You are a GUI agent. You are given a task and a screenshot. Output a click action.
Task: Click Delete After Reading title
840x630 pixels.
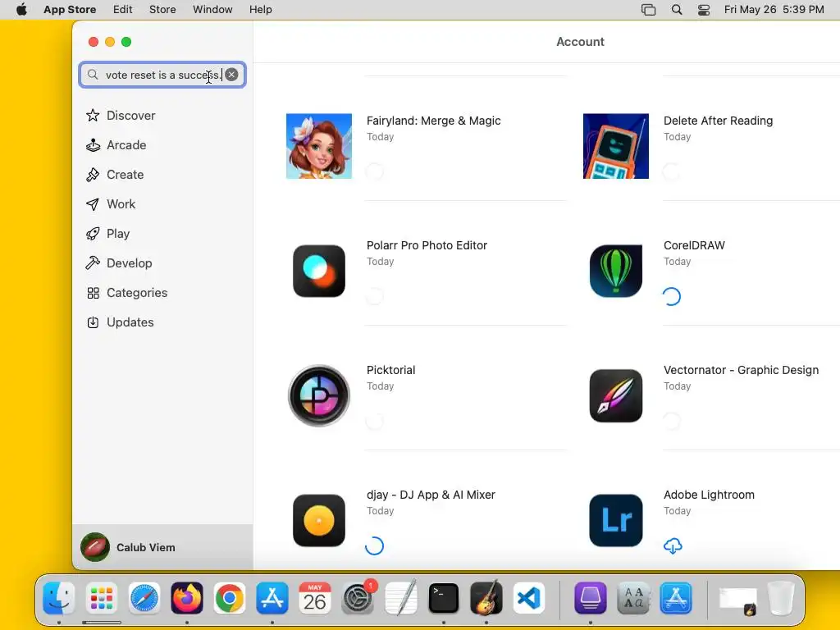pyautogui.click(x=718, y=121)
